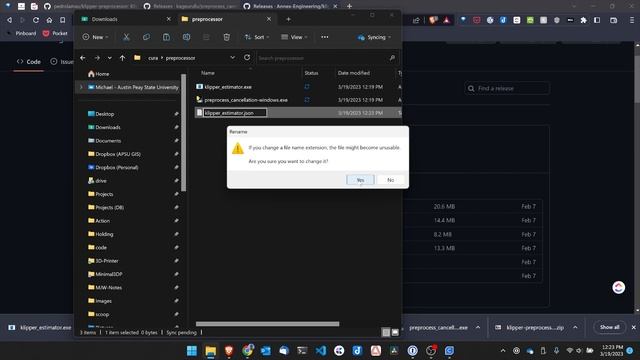Select preprocess_cancellation-windows.exe file
The height and width of the screenshot is (360, 640).
click(x=246, y=100)
